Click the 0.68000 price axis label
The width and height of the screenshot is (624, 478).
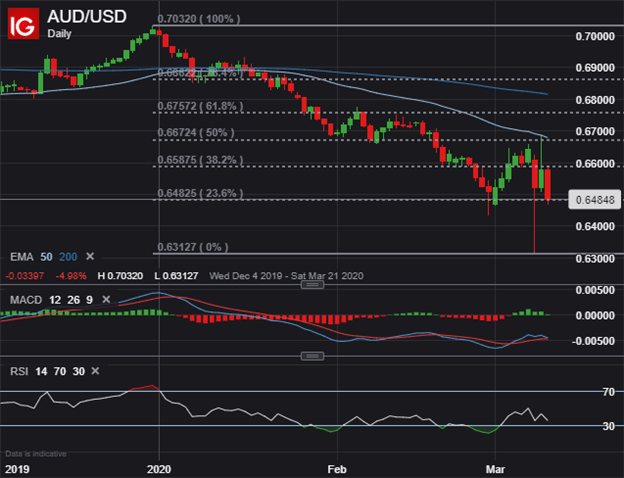coord(595,100)
